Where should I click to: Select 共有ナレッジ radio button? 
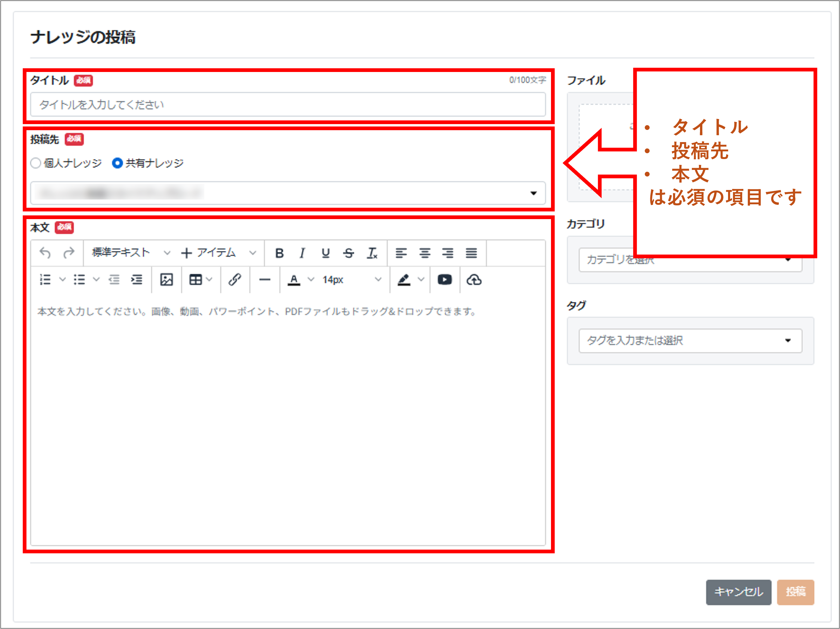[x=117, y=163]
